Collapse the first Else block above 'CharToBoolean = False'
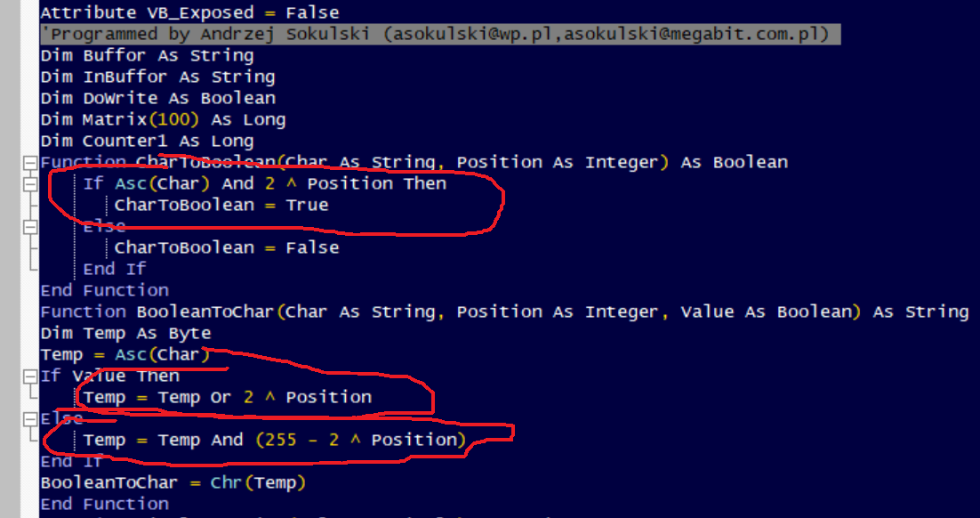This screenshot has width=980, height=518. point(32,227)
